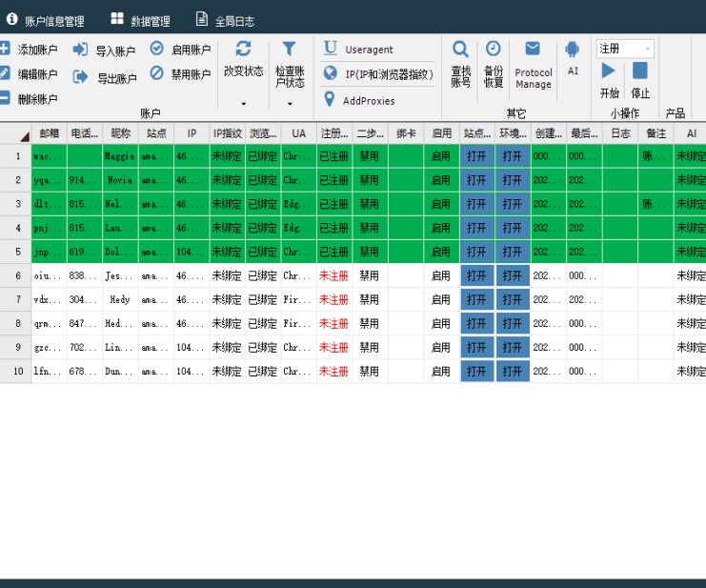This screenshot has height=588, width=706.
Task: Open the 注册 combo box
Action: (625, 49)
